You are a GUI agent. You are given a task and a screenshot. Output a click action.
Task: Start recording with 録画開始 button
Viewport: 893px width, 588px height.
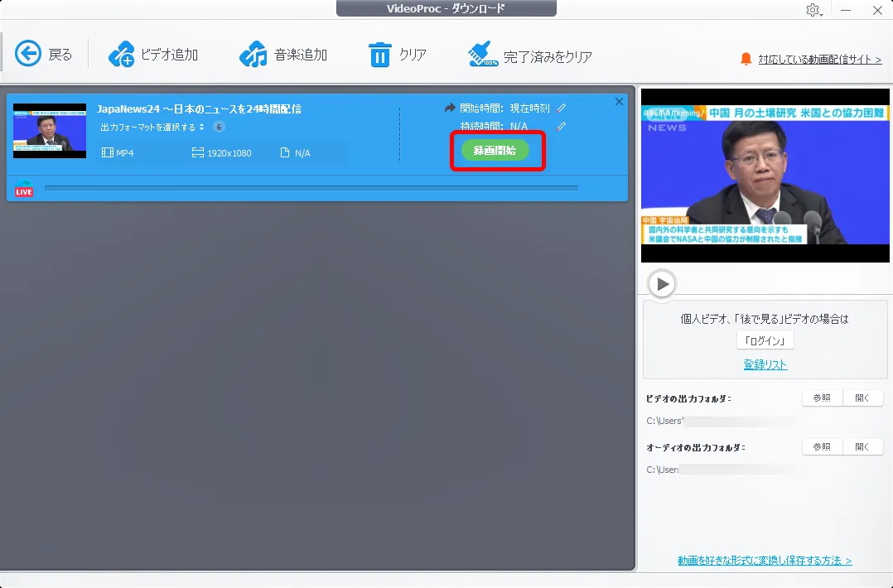(495, 150)
